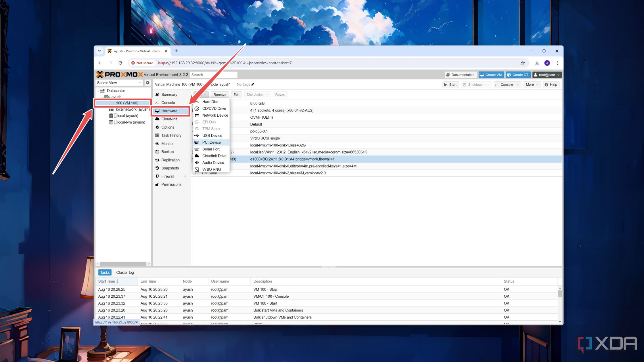
Task: Open the Shutdown dropdown arrow
Action: (x=488, y=84)
